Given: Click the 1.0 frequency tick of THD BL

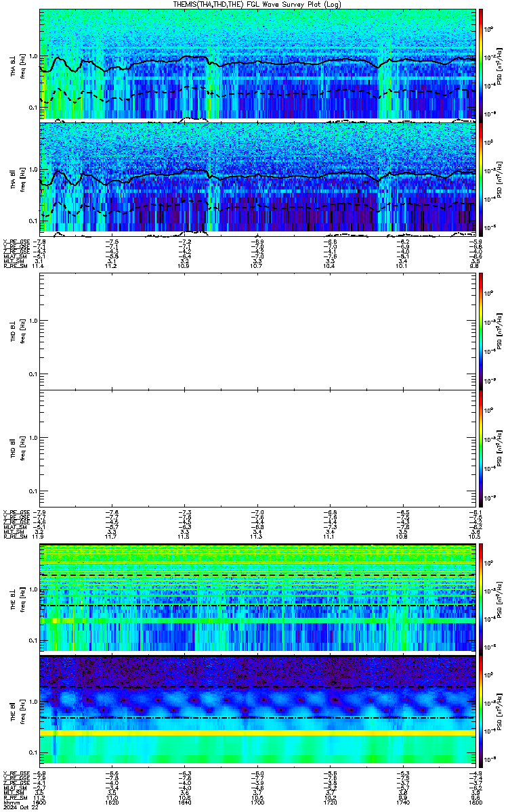Looking at the screenshot, I should coord(33,320).
